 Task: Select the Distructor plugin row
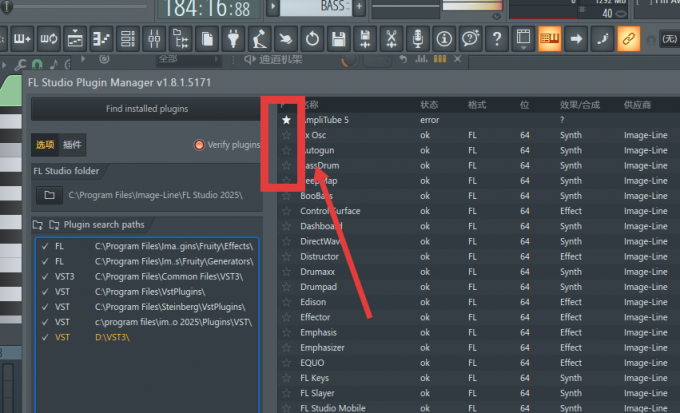[x=479, y=256]
